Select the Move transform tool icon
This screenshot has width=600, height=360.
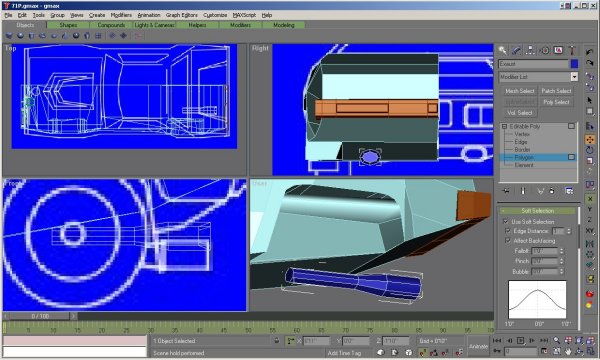coord(590,139)
